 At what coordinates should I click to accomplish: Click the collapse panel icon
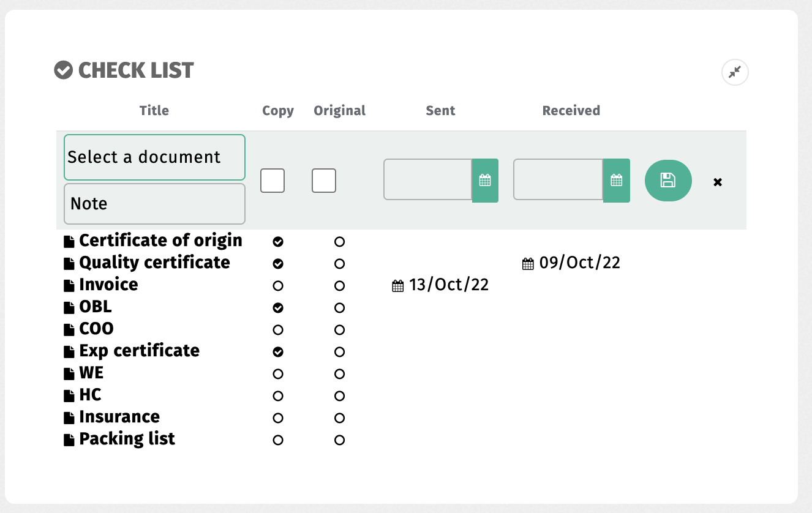click(x=735, y=72)
